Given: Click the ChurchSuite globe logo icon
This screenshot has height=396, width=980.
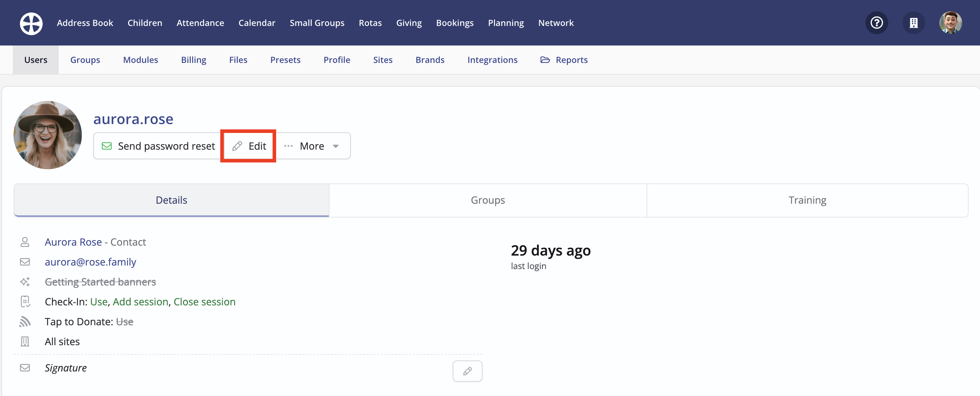Looking at the screenshot, I should tap(31, 23).
